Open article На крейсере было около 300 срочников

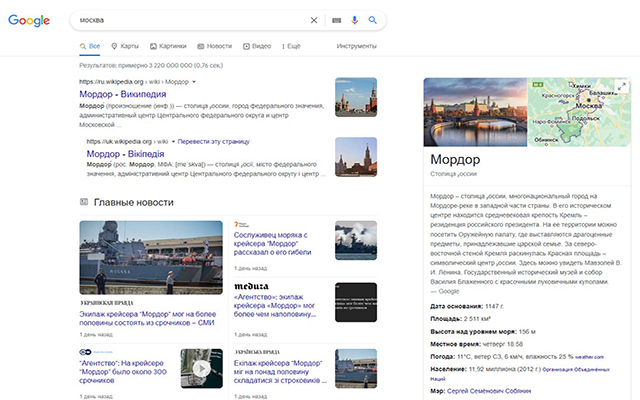[x=122, y=372]
